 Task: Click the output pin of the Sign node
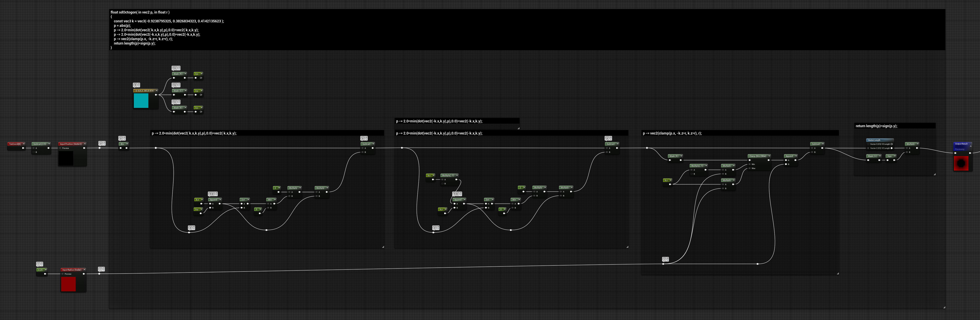click(x=894, y=160)
